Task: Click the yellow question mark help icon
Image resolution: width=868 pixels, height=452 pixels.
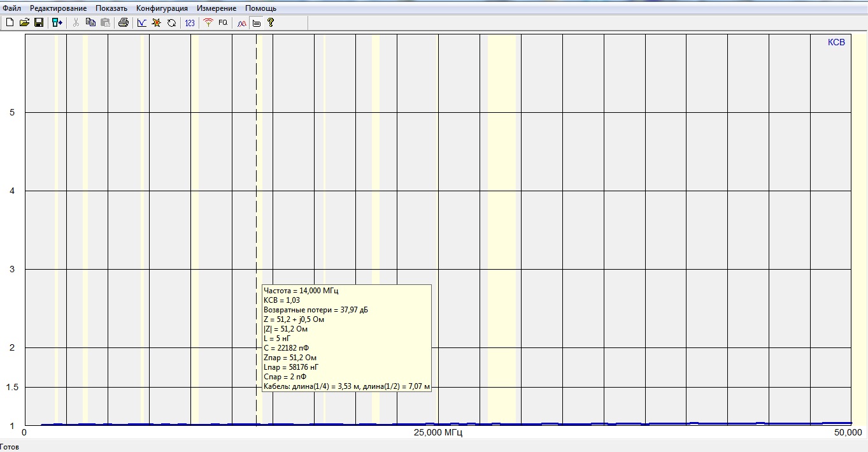Action: click(x=271, y=22)
